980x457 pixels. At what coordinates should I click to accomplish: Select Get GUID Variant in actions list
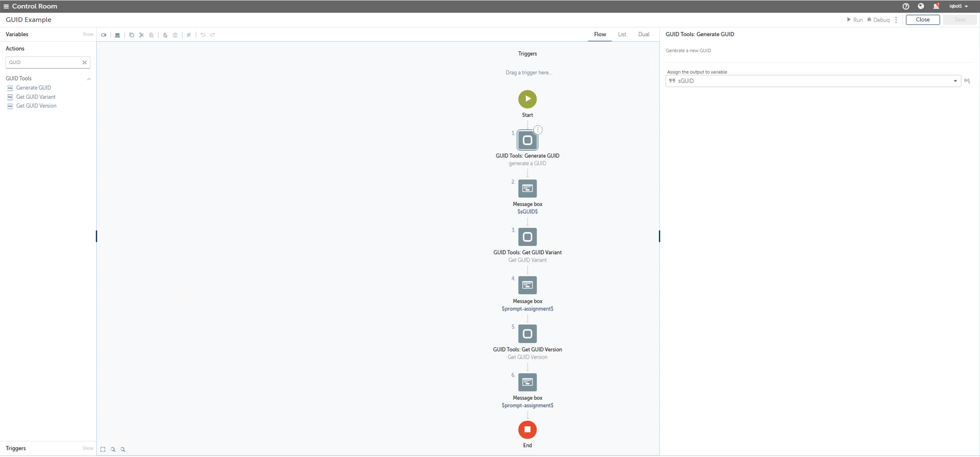point(36,97)
